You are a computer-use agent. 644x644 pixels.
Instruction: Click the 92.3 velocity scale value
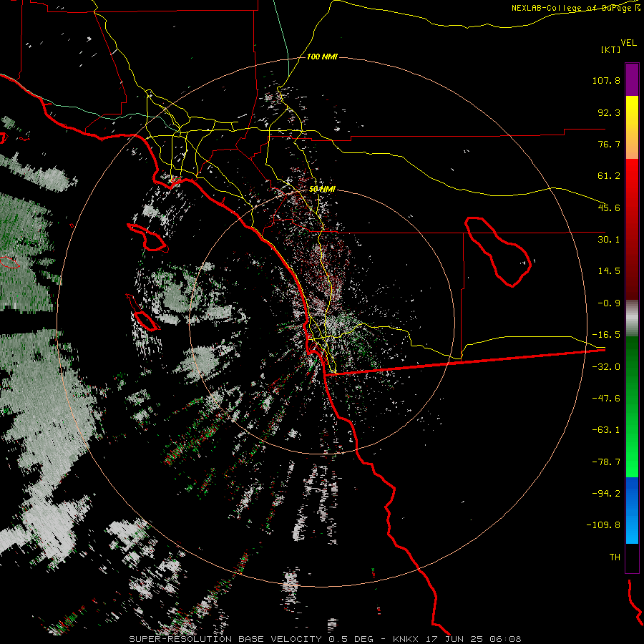(609, 112)
